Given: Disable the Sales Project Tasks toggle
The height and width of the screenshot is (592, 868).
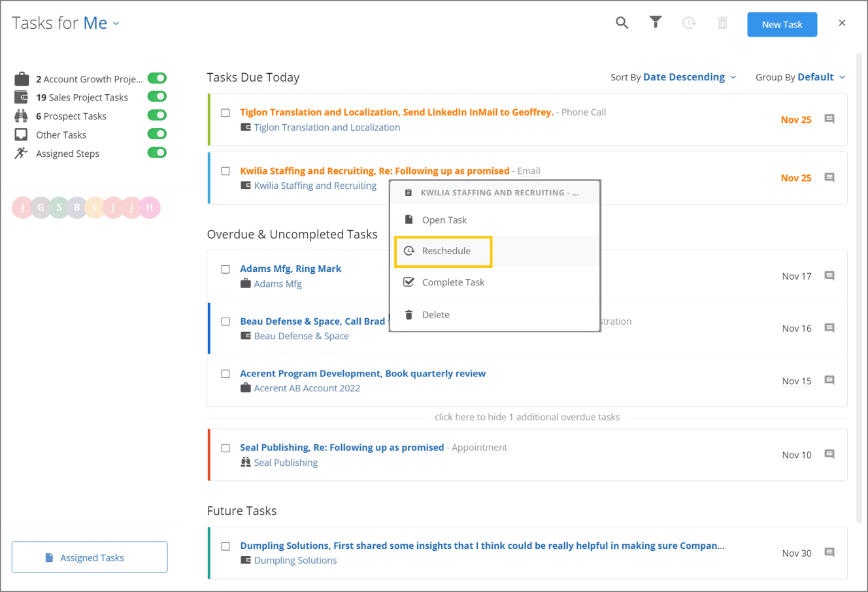Looking at the screenshot, I should point(157,96).
